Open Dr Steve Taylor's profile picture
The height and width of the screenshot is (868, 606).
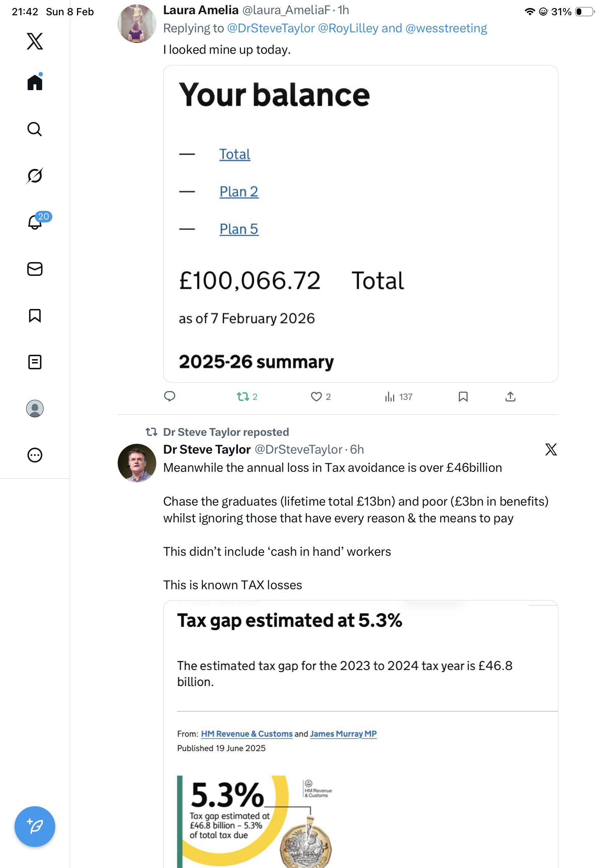[x=137, y=463]
